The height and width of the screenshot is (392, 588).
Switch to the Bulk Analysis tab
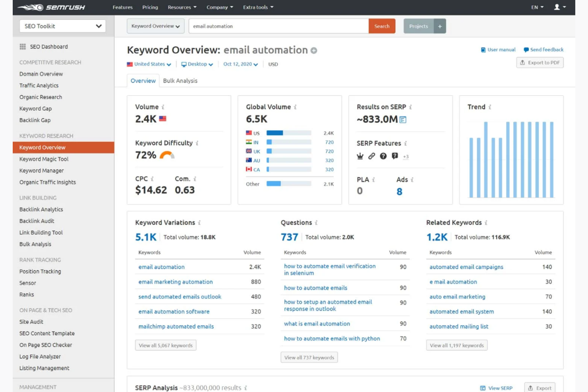pos(180,81)
